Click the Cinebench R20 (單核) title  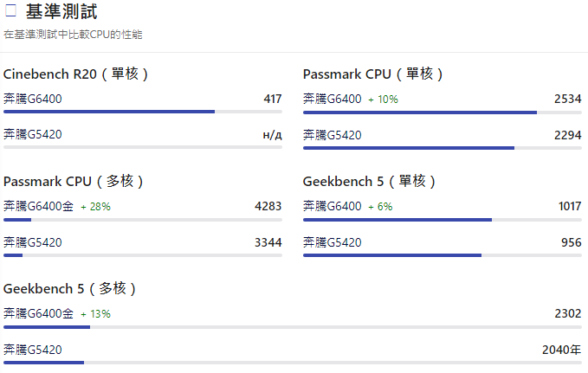77,74
